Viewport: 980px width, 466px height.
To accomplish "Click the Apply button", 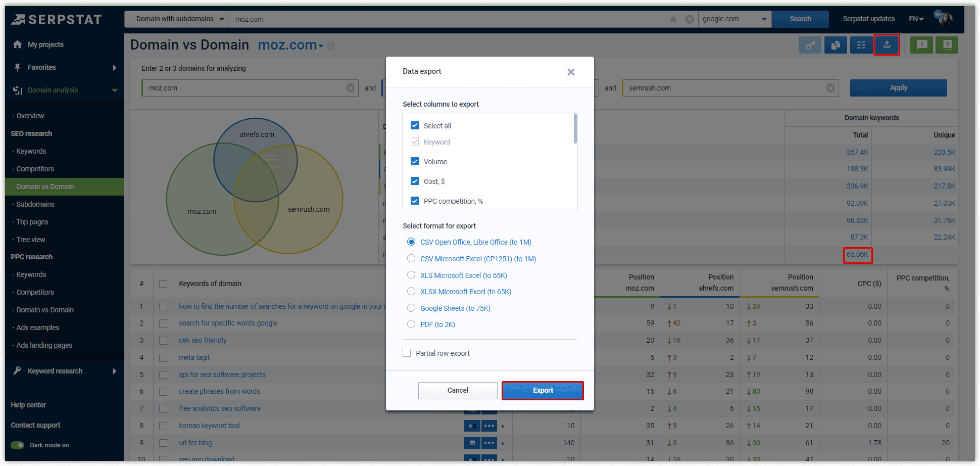I will click(898, 87).
